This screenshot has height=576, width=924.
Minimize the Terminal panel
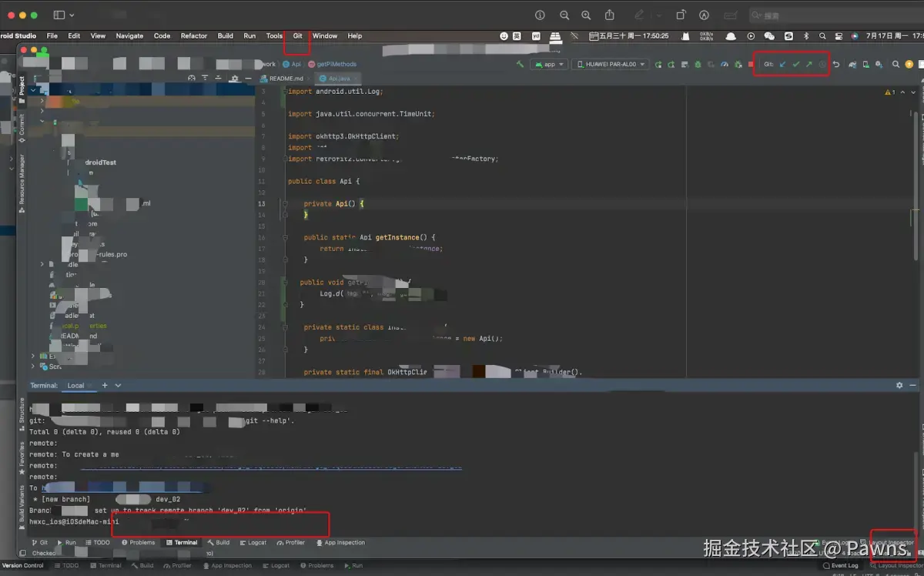point(913,385)
